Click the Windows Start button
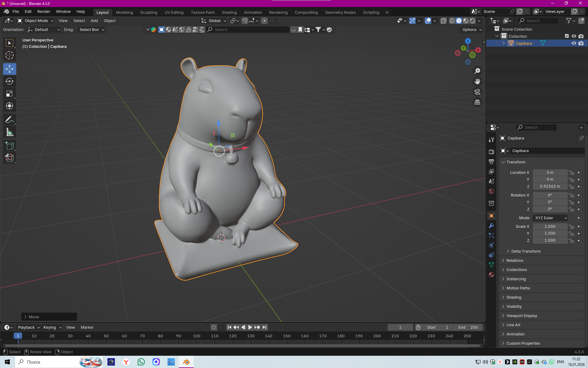Viewport: 588px width, 368px height. pos(7,362)
